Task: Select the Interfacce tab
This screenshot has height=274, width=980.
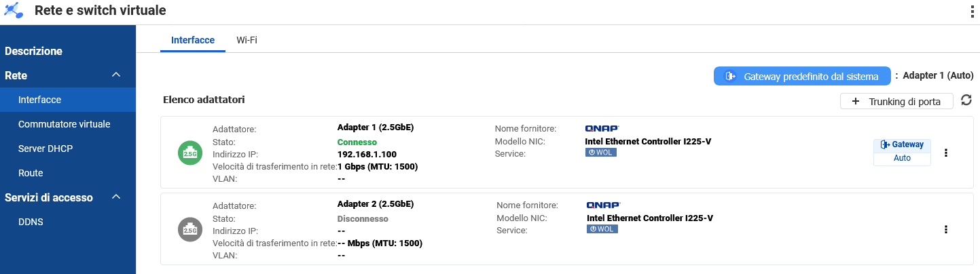Action: pyautogui.click(x=193, y=40)
